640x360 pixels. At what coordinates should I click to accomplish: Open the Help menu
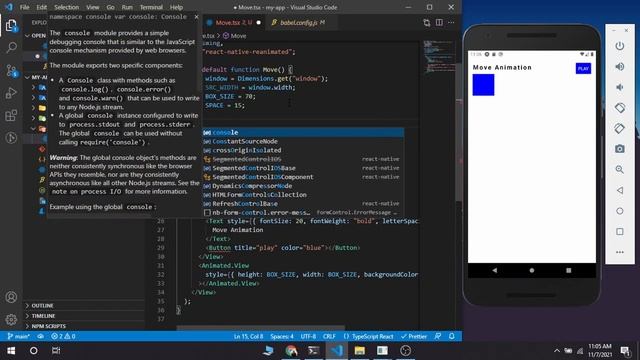click(x=176, y=7)
